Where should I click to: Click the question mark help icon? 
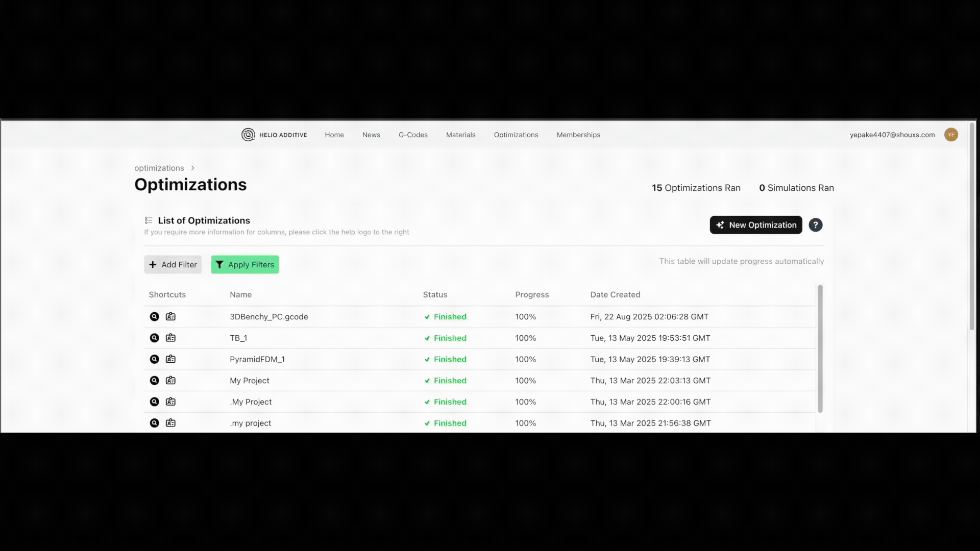815,225
